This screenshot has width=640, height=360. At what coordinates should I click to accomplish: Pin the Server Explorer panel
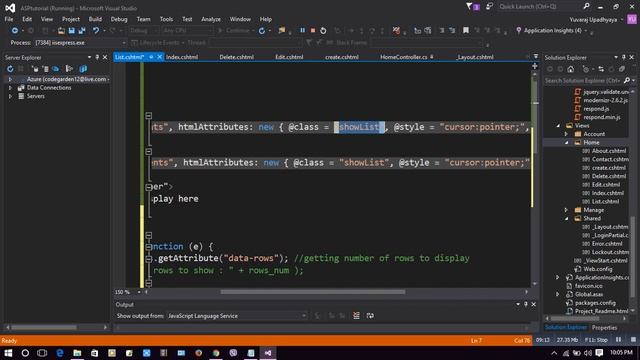[97, 57]
